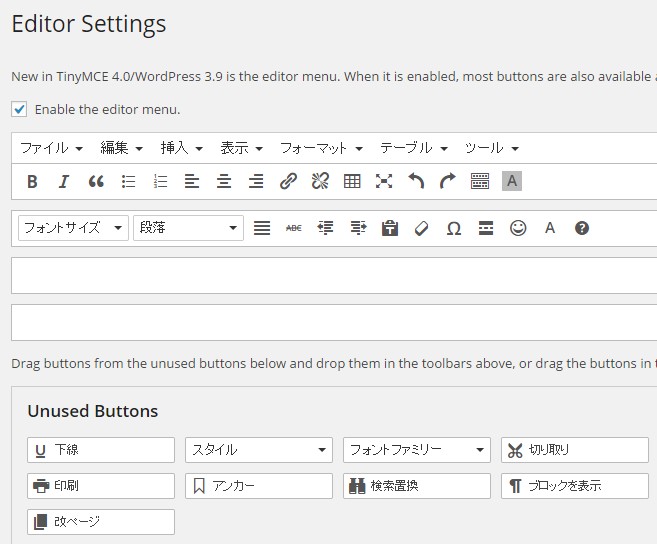Open the フォーマット menu
The image size is (657, 544).
[321, 148]
